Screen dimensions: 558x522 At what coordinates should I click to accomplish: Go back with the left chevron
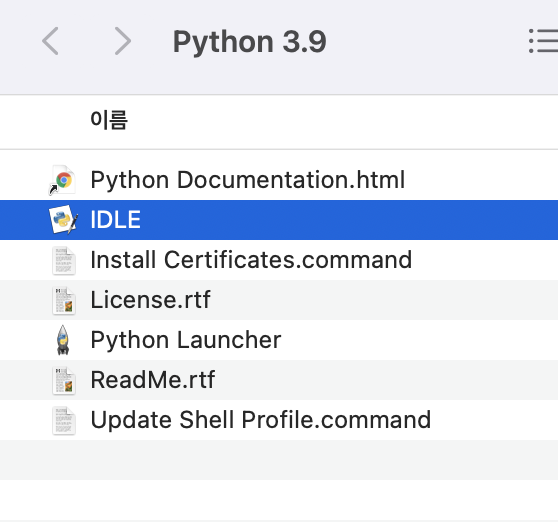click(50, 41)
